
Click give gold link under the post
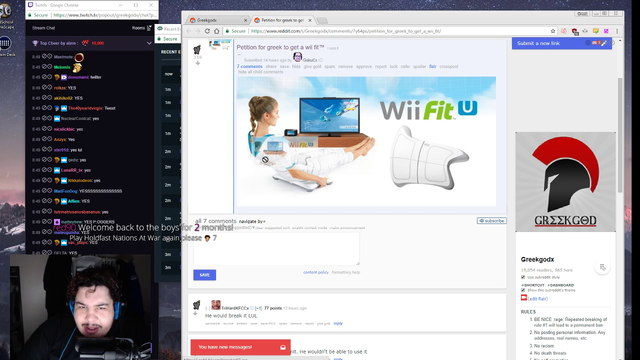click(x=312, y=66)
